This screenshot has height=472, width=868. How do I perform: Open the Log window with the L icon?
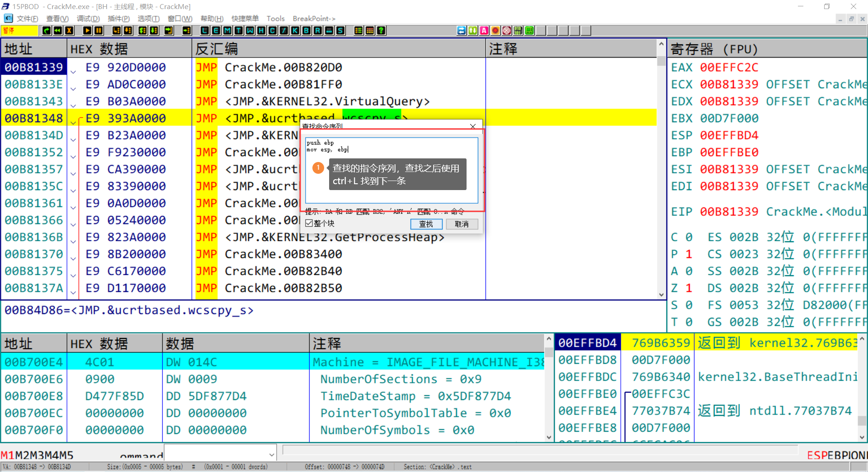(x=205, y=30)
